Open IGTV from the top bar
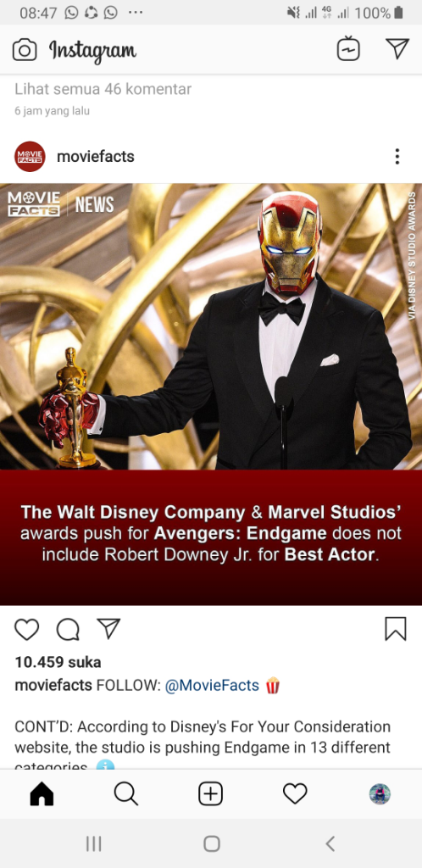Image resolution: width=422 pixels, height=868 pixels. click(x=348, y=48)
